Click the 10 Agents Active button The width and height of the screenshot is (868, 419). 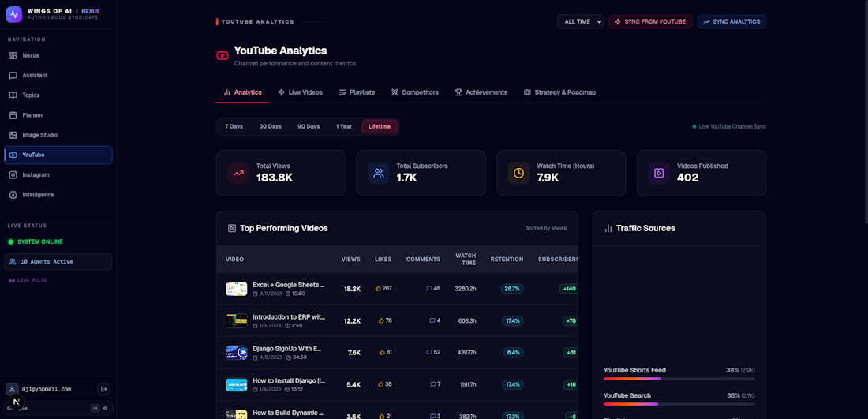click(58, 262)
